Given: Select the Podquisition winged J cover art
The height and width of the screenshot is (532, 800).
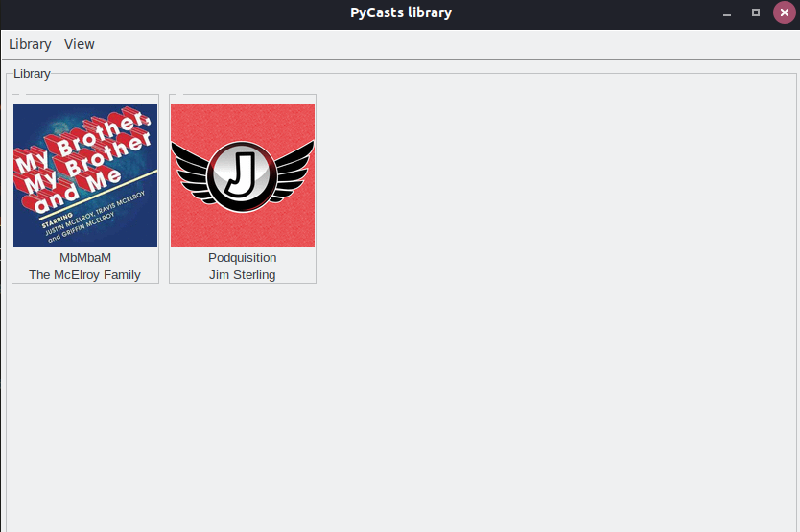Looking at the screenshot, I should [243, 175].
